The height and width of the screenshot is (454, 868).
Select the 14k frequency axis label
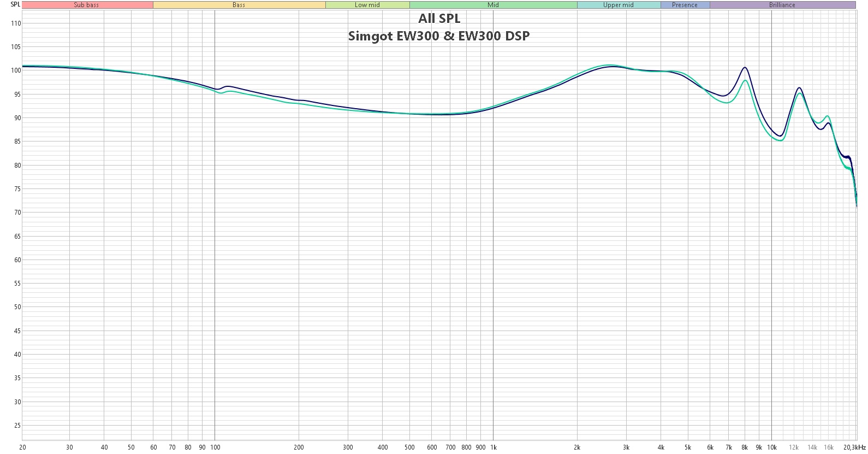coord(813,447)
